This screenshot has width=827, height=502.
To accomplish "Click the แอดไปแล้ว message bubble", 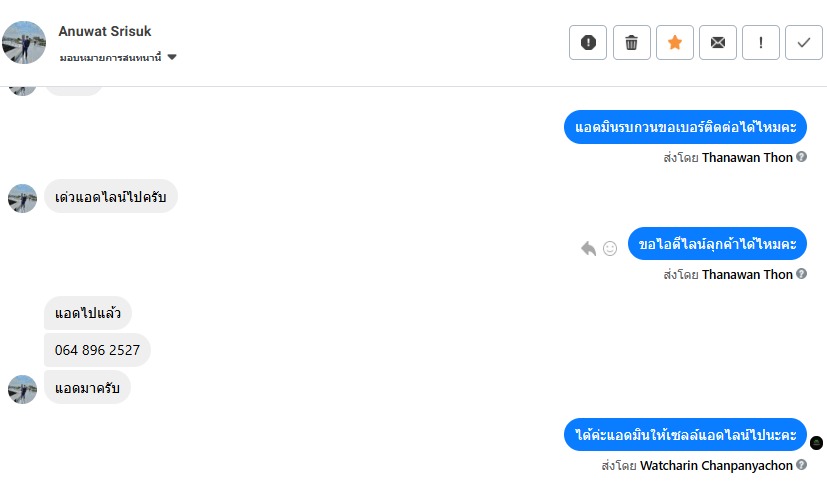I will (88, 313).
